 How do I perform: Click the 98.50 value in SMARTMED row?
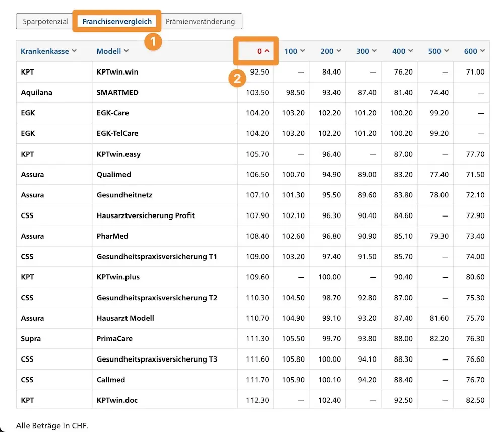click(x=295, y=93)
